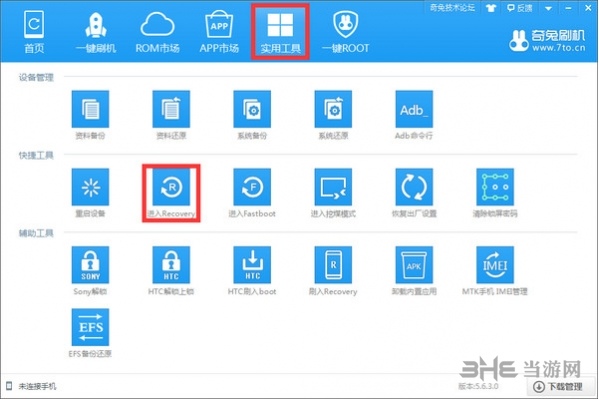The height and width of the screenshot is (400, 599).
Task: Click the 进入Recovery icon
Action: [171, 187]
